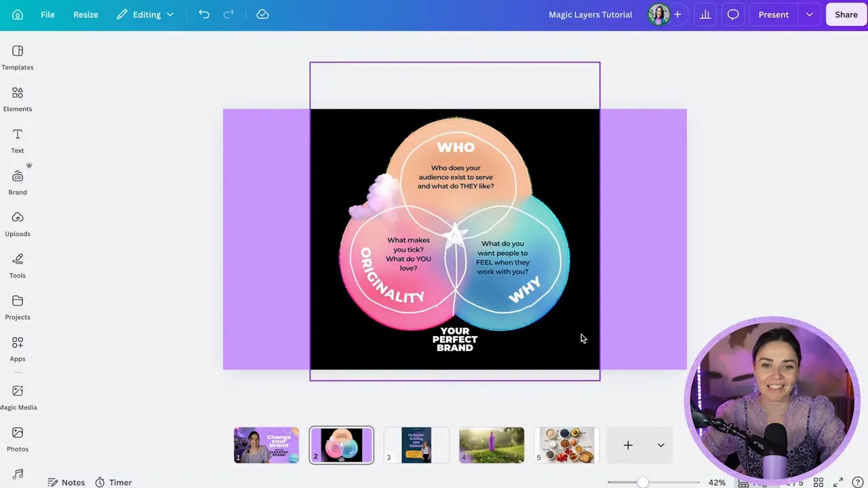
Task: Open the Notes panel
Action: click(66, 482)
